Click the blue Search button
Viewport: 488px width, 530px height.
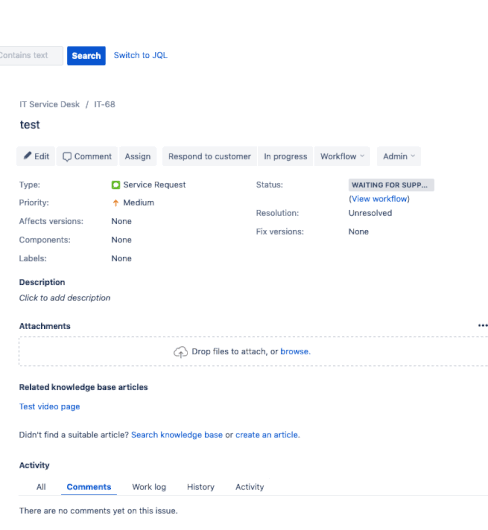pos(86,55)
